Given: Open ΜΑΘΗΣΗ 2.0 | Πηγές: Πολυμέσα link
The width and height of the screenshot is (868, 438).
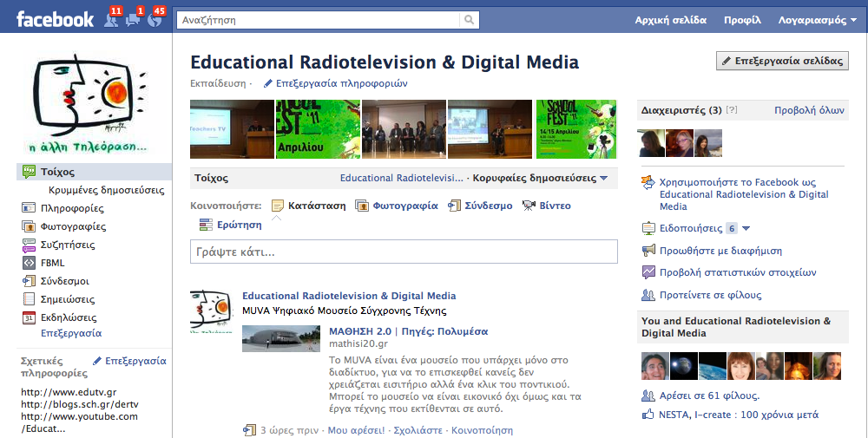Looking at the screenshot, I should coord(408,332).
